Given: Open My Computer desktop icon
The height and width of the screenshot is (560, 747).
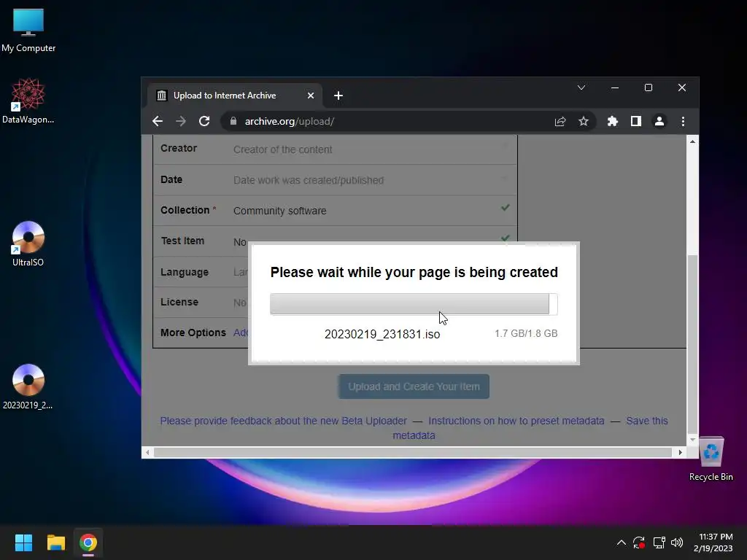Looking at the screenshot, I should tap(28, 30).
